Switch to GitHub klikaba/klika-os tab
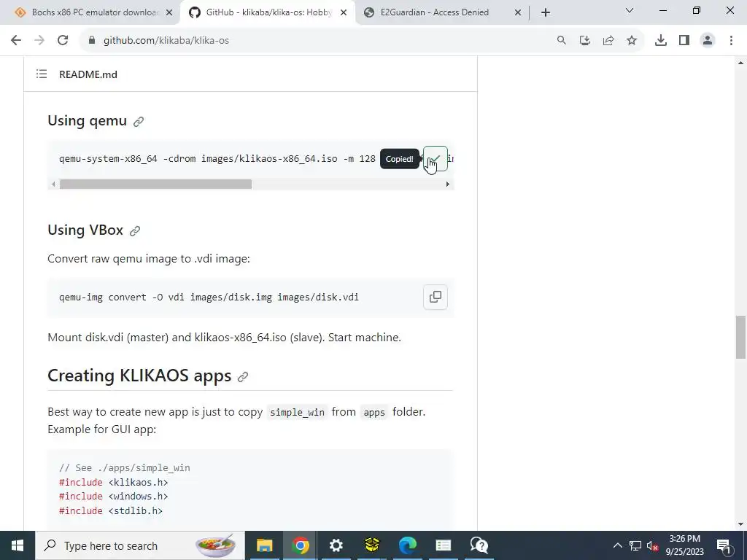Screen dimensions: 747x560 point(267,13)
